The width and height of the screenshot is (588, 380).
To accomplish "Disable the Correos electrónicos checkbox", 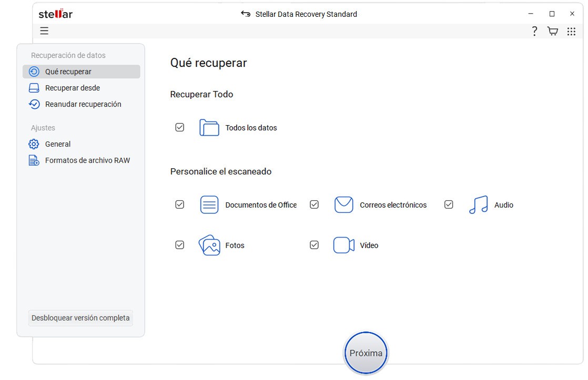I will tap(315, 205).
